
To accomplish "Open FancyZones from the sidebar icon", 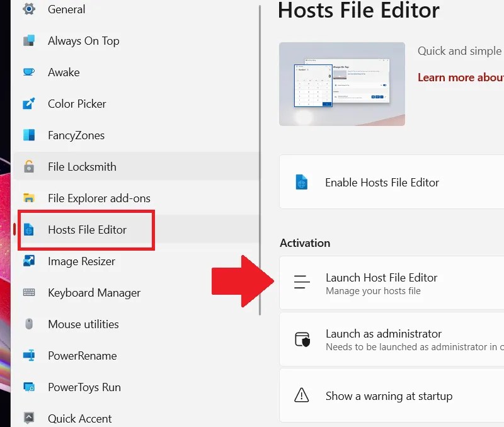I will coord(28,135).
